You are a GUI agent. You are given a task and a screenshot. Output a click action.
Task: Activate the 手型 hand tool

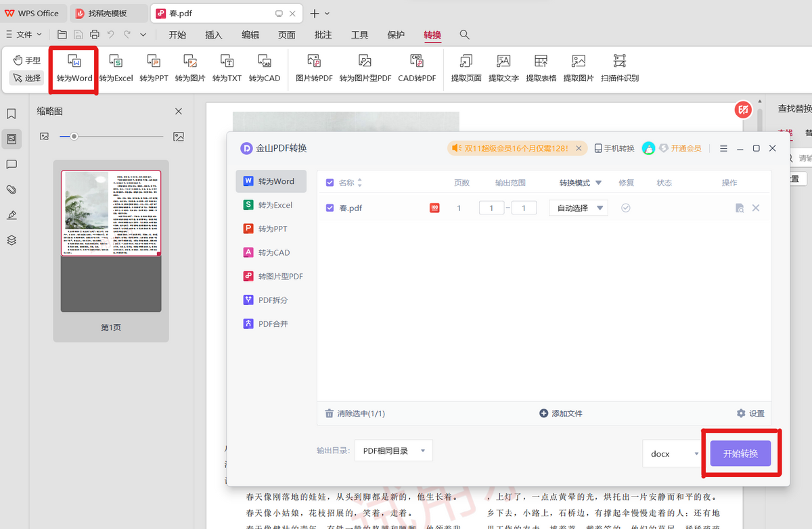(27, 60)
